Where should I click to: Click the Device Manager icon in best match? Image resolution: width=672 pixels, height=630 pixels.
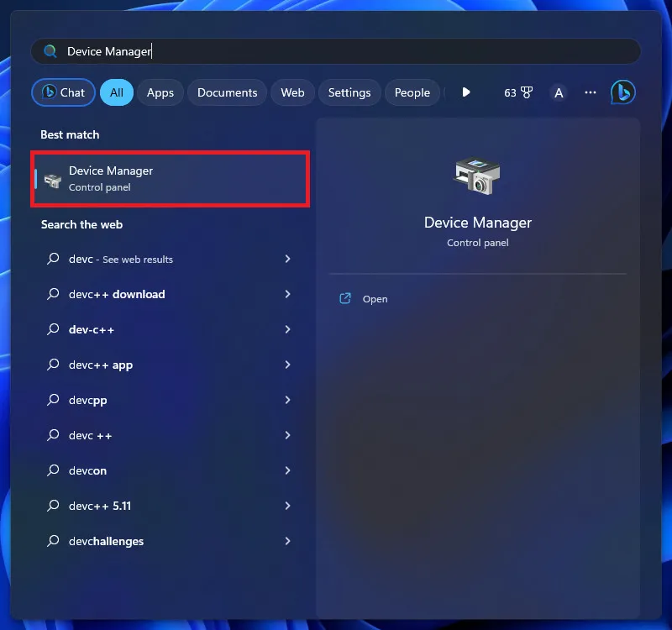click(x=53, y=181)
